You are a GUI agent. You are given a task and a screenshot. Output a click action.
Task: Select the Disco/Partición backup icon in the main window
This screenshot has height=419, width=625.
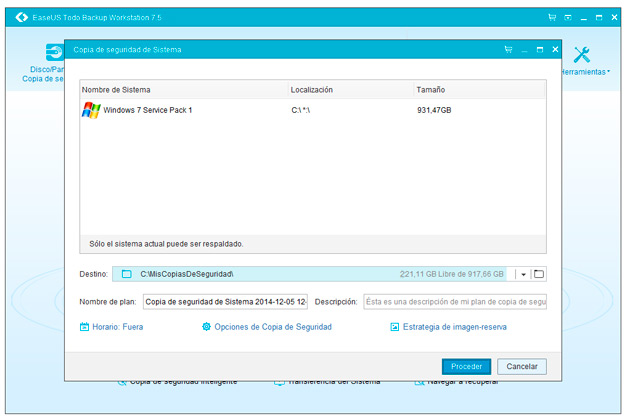click(55, 52)
